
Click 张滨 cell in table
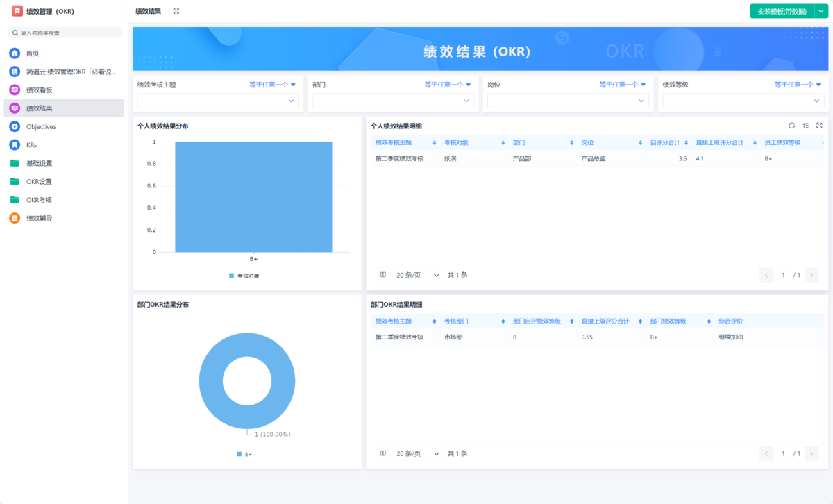[x=451, y=159]
